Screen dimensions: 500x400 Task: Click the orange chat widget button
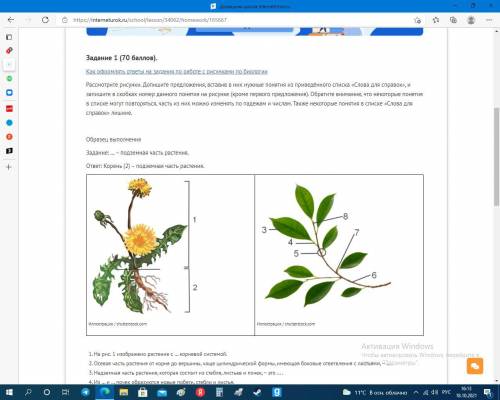coord(475,366)
